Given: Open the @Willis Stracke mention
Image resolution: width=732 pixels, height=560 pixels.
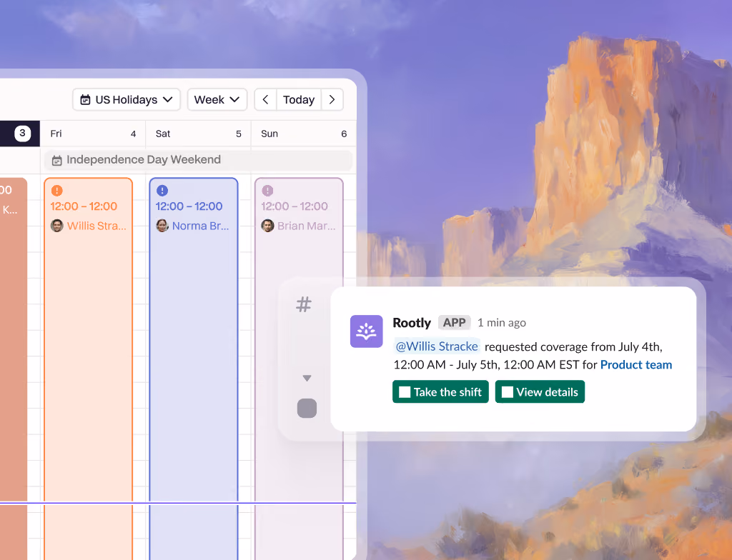Looking at the screenshot, I should 437,346.
